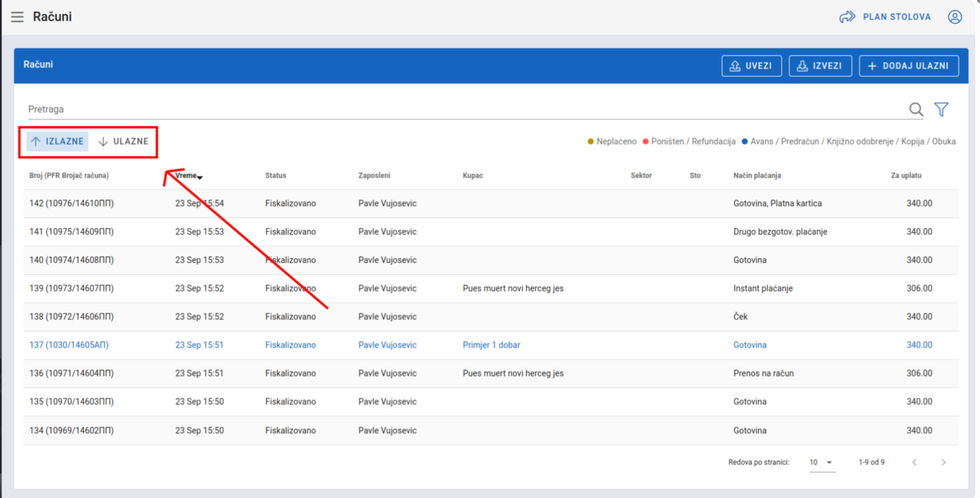Go to Plan Stolova

click(885, 17)
